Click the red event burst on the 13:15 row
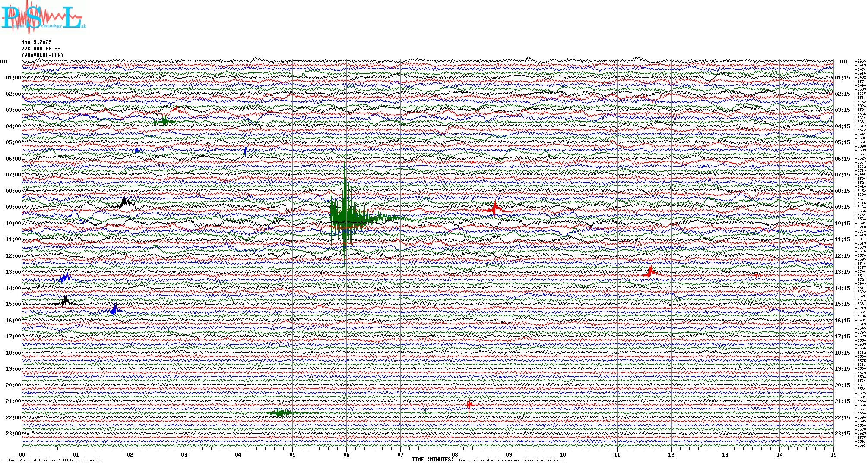868x466 pixels. tap(650, 272)
